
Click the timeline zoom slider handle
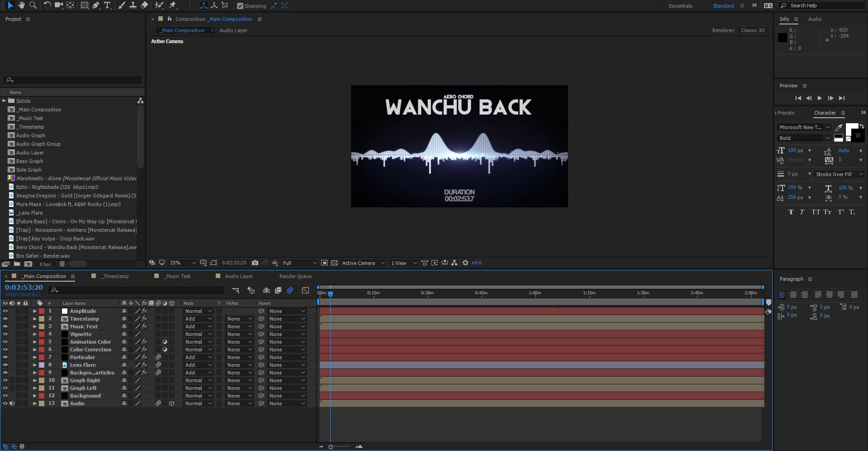(x=331, y=447)
